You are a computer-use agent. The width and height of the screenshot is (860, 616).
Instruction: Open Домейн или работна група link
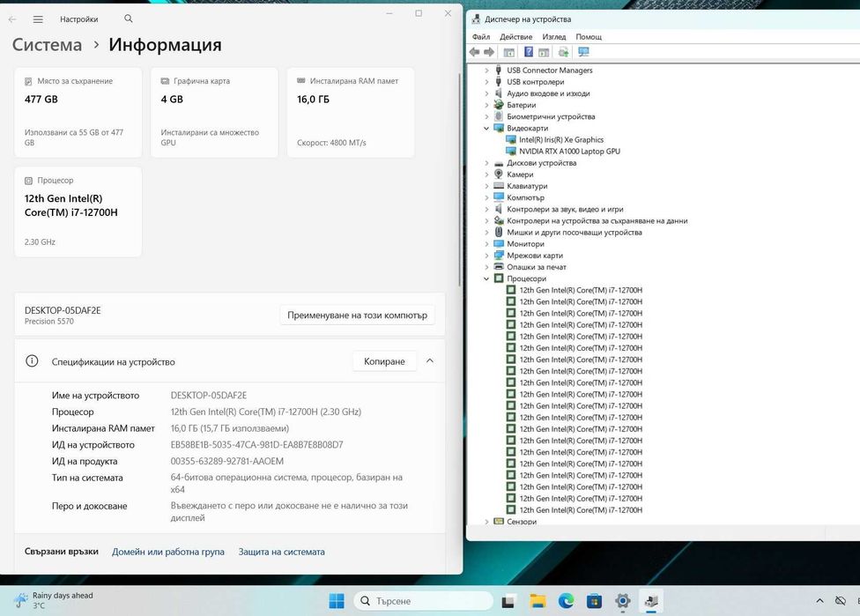click(167, 552)
